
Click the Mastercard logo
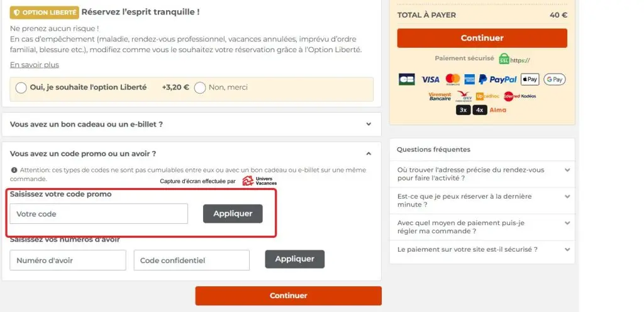[453, 79]
